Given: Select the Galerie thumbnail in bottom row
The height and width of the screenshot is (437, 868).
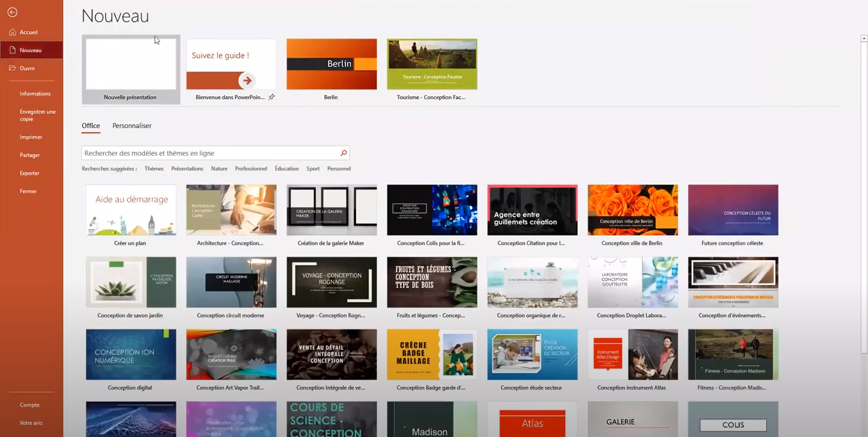Looking at the screenshot, I should pyautogui.click(x=633, y=419).
